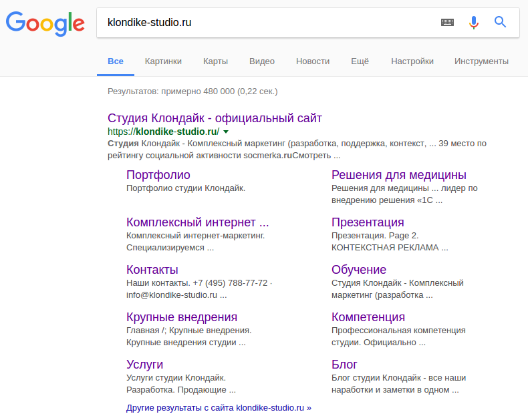Screen dimensions: 528x420
Task: Click the Google logo
Action: coord(45,23)
